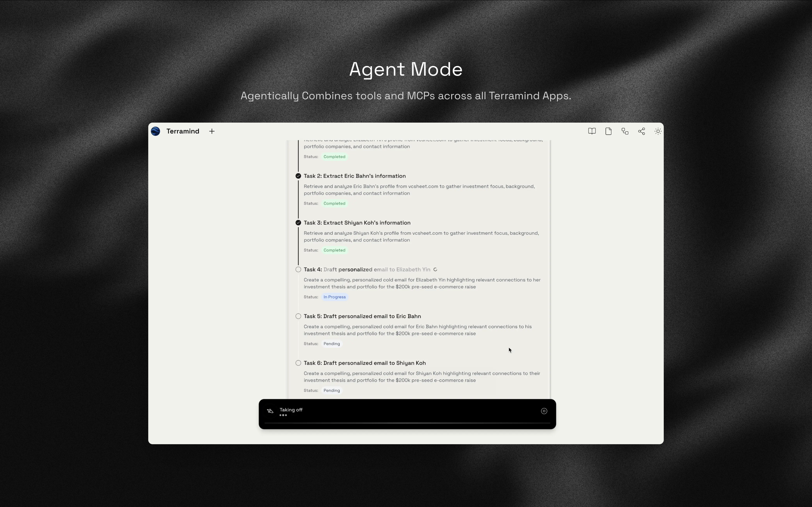Click Task 5 Pending status badge
The height and width of the screenshot is (507, 812).
332,344
